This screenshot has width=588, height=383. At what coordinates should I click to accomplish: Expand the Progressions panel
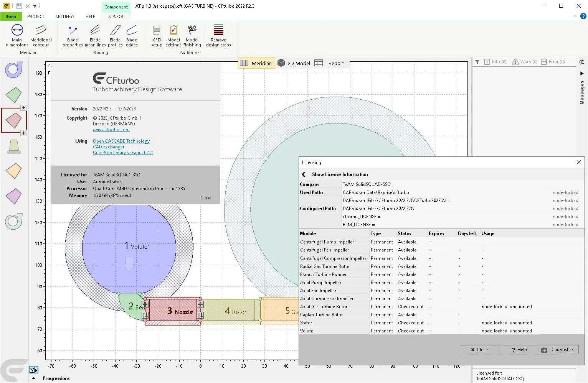(x=34, y=378)
